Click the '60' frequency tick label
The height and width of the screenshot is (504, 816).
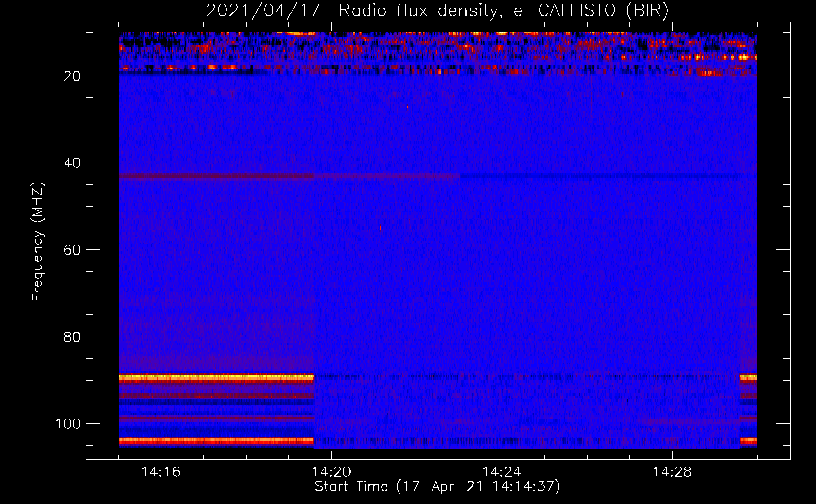[72, 250]
